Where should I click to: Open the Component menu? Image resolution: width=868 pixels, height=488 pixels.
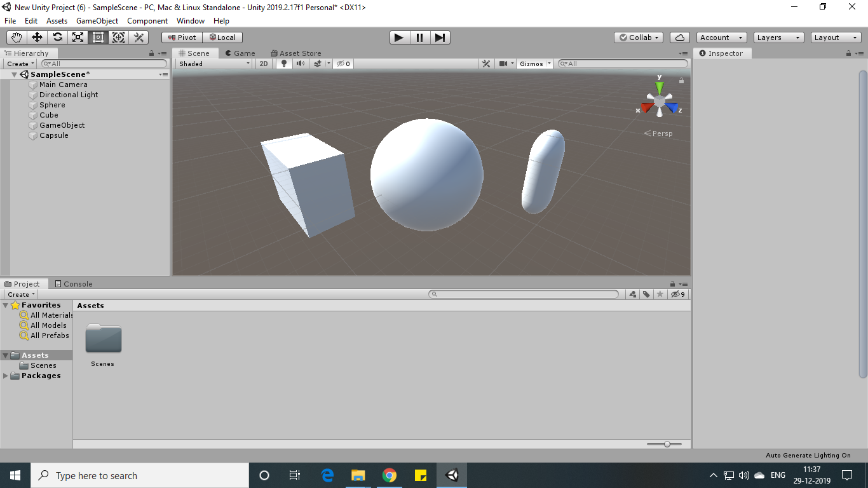(147, 21)
